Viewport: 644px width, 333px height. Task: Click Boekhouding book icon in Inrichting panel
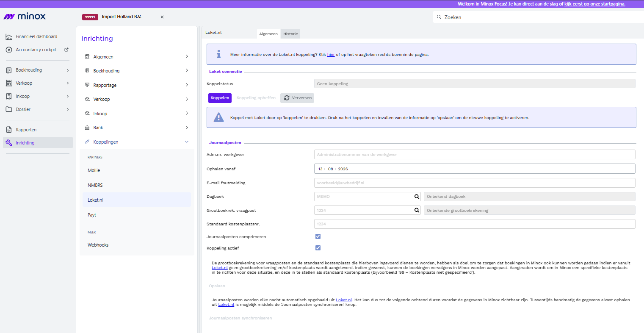[87, 71]
